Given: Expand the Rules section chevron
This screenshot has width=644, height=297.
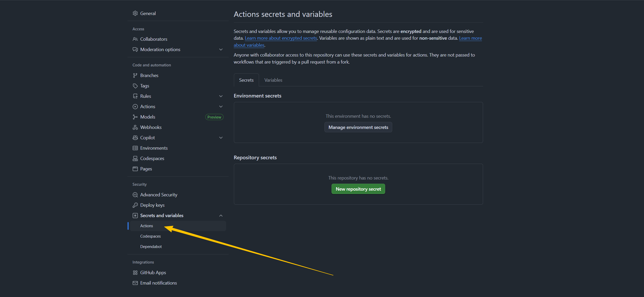Looking at the screenshot, I should click(x=221, y=96).
